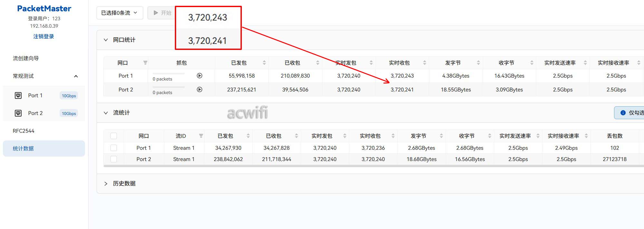Click the 注销登录 link
This screenshot has height=229, width=644.
tap(43, 36)
